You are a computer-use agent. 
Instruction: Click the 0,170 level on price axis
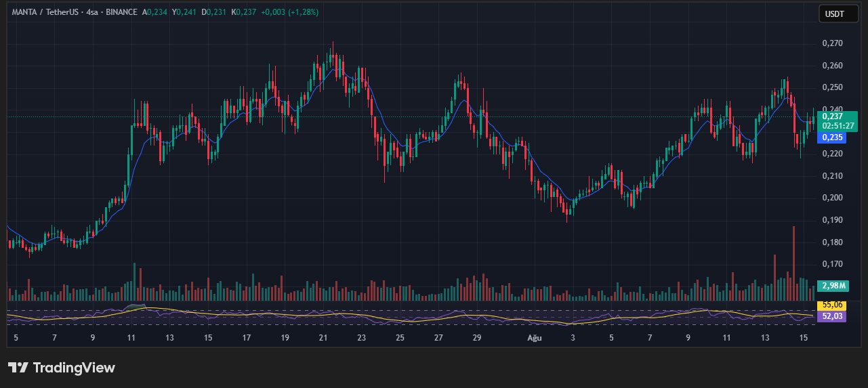pos(832,264)
